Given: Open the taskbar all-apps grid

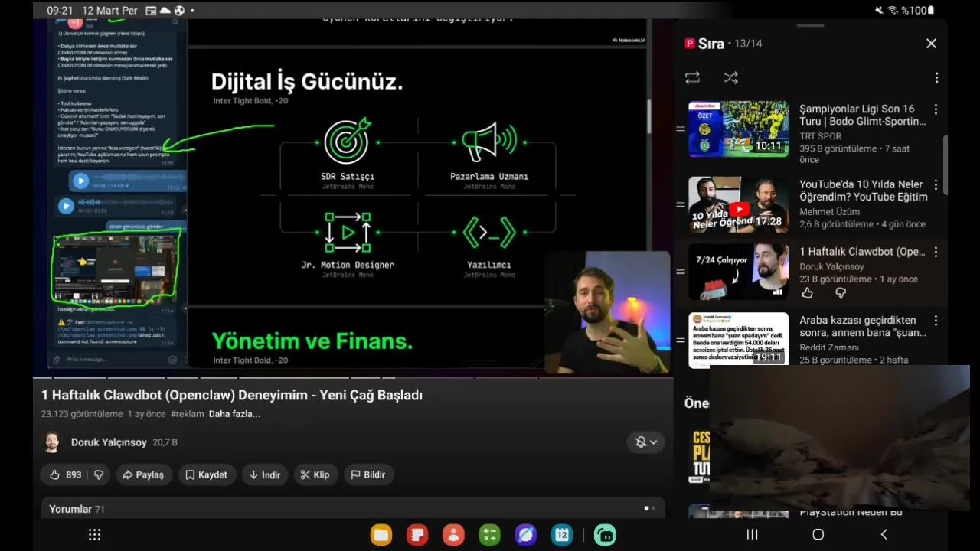Looking at the screenshot, I should coord(95,535).
